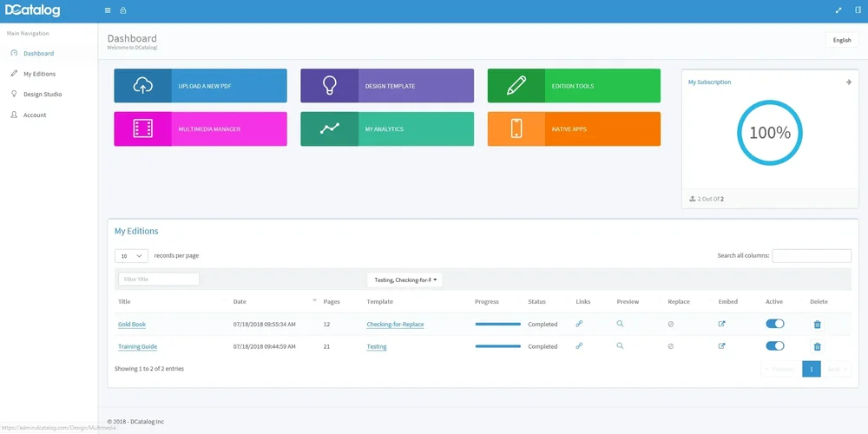Preview Gold Book with the magnifier icon
This screenshot has height=434, width=868.
pos(620,324)
